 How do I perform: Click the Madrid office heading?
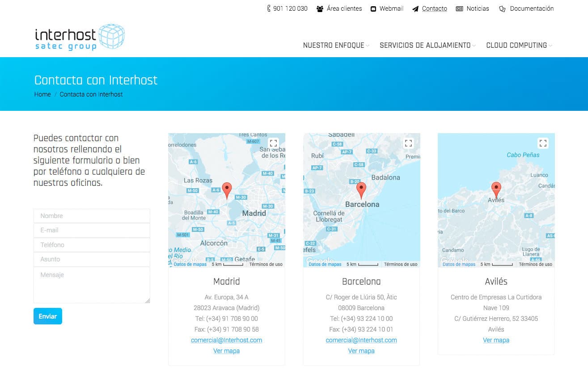(227, 282)
